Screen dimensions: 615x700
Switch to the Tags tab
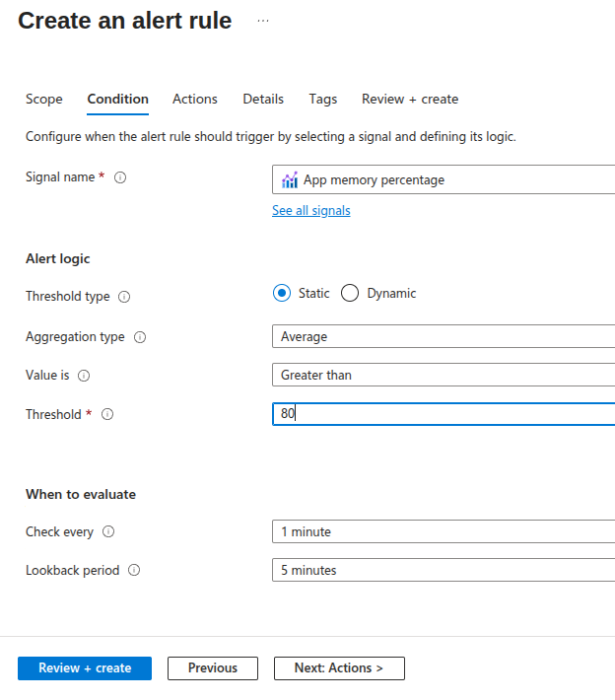pos(323,100)
